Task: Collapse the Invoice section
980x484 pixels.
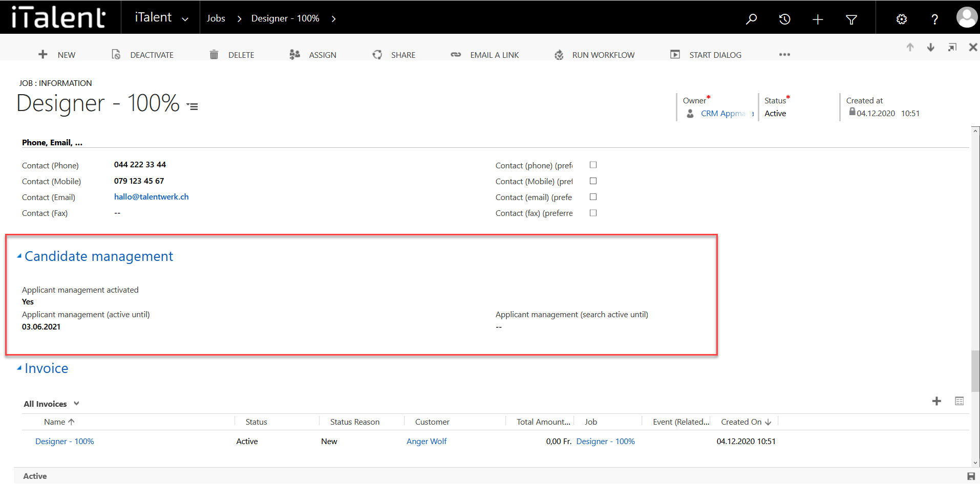Action: point(19,368)
